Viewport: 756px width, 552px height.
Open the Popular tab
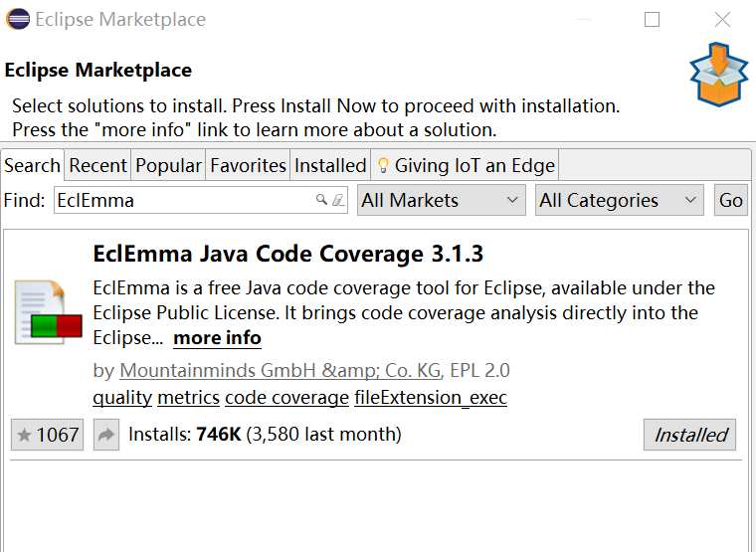tap(168, 165)
